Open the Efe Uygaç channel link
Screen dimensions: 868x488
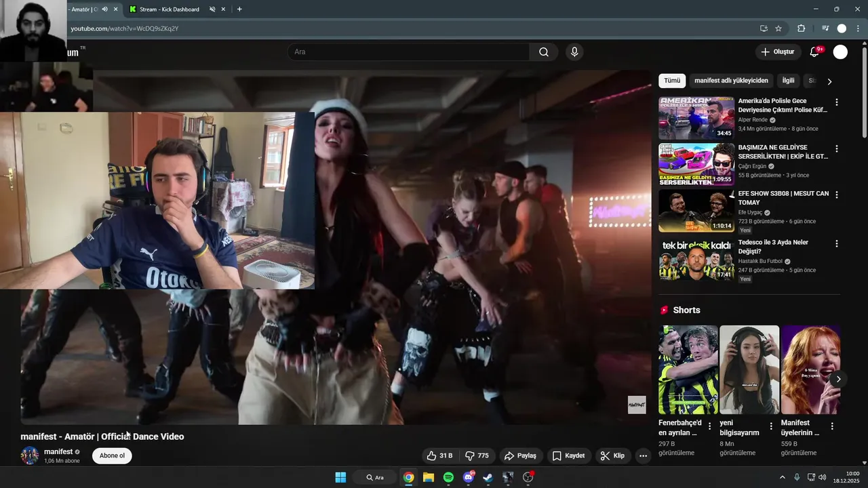click(x=750, y=212)
